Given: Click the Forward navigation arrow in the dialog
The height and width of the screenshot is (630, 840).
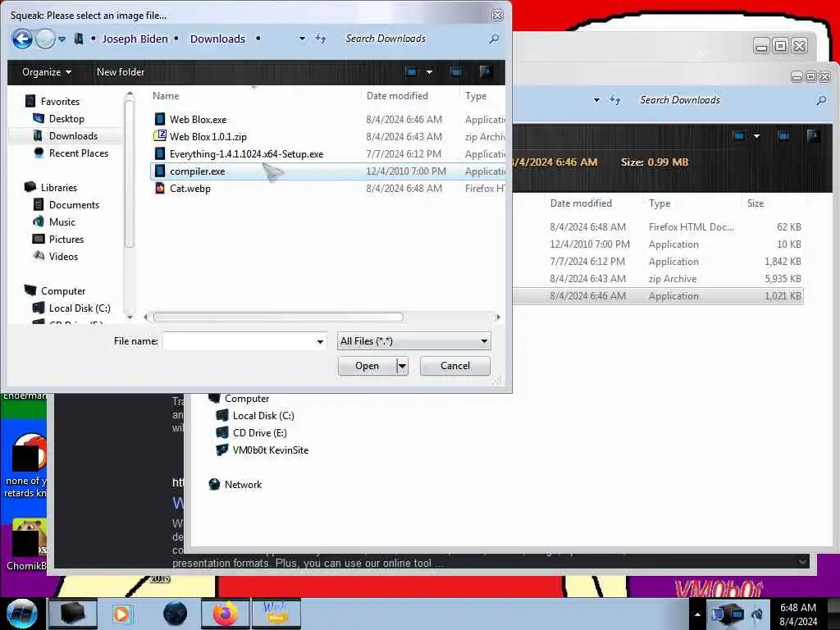Looking at the screenshot, I should pos(46,39).
